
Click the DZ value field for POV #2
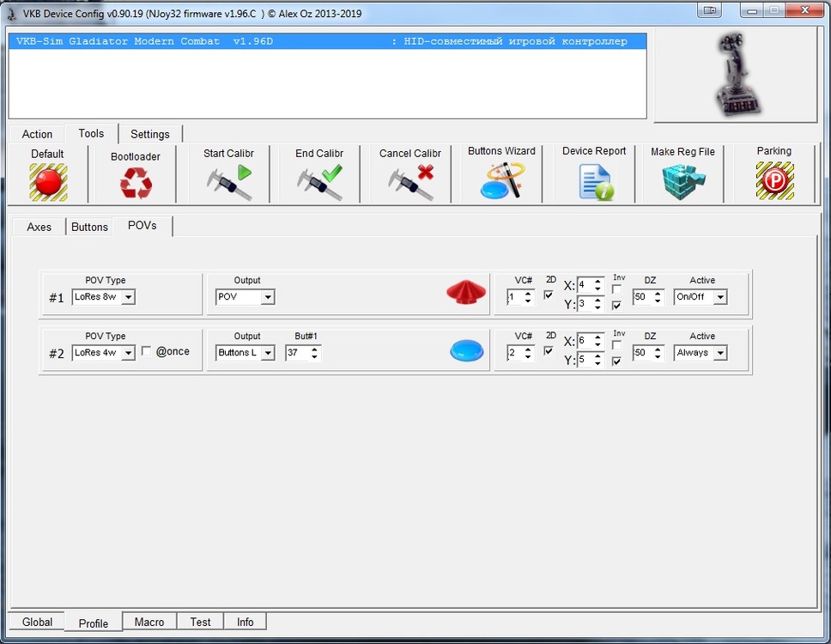(647, 353)
